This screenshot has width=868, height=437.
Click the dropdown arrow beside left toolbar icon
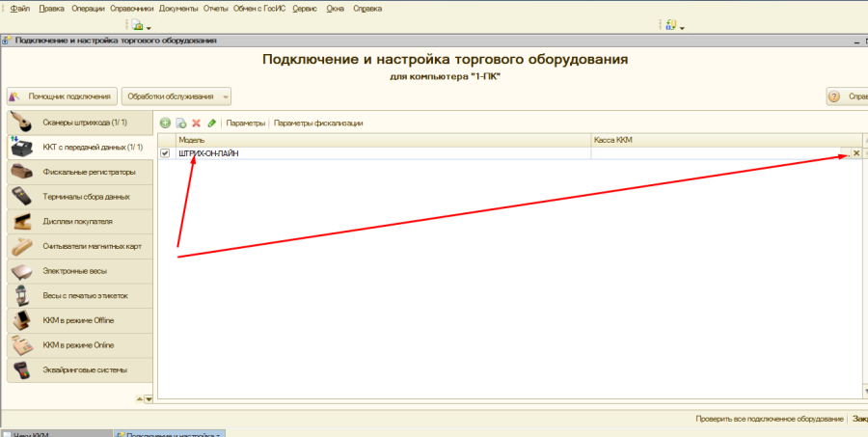(148, 27)
